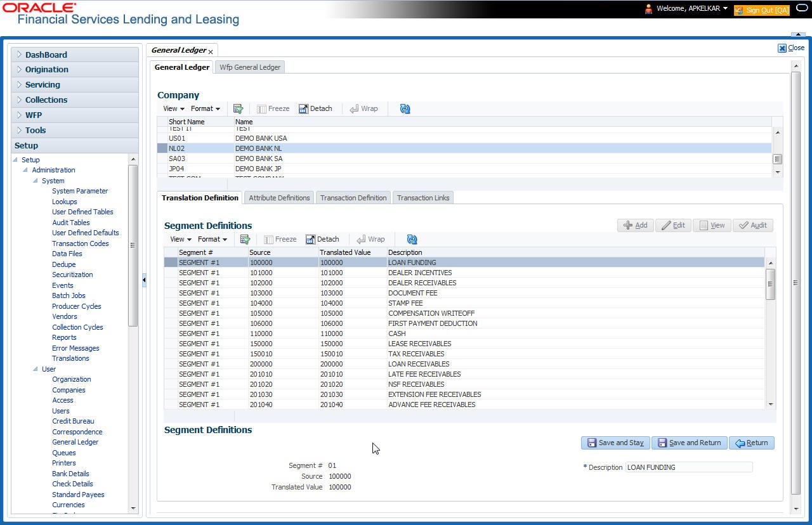Screen dimensions: 812x525
Task: Expand the Collections menu section
Action: tap(46, 100)
